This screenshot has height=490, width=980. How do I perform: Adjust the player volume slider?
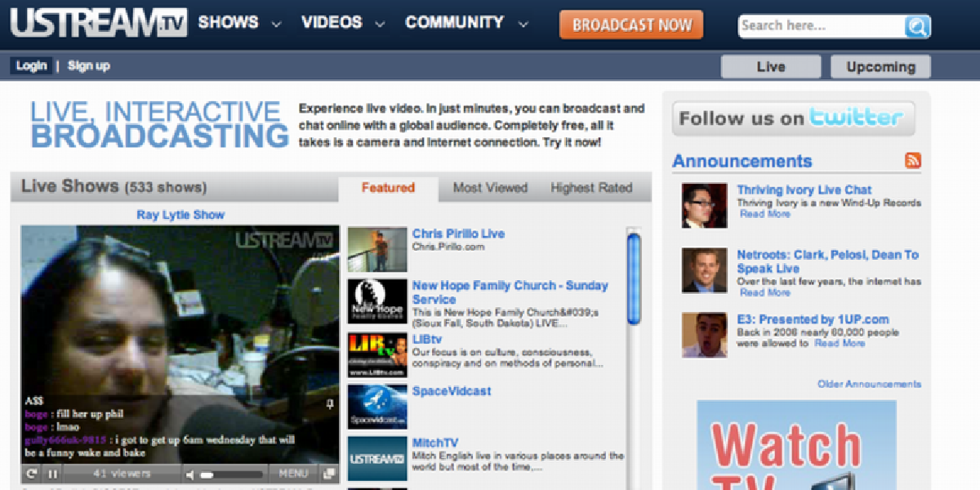tap(232, 474)
